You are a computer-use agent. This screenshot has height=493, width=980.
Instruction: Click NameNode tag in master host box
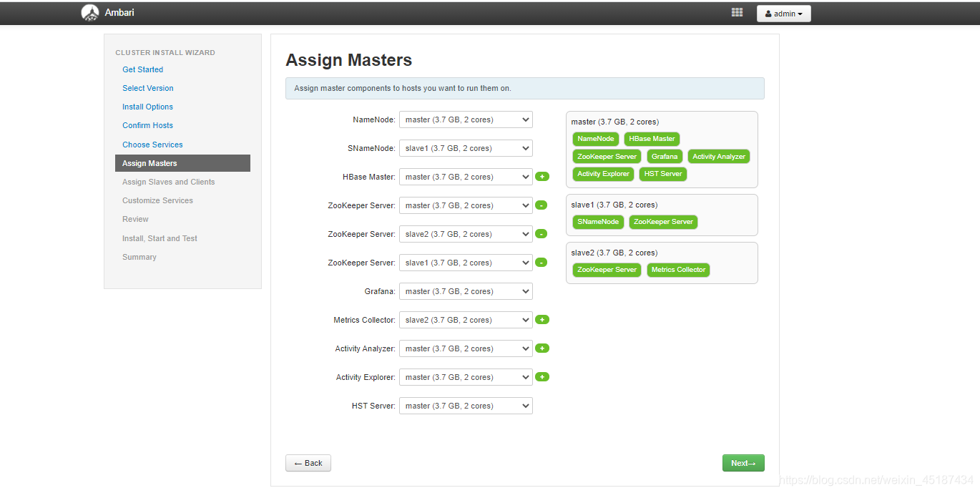[x=596, y=139]
